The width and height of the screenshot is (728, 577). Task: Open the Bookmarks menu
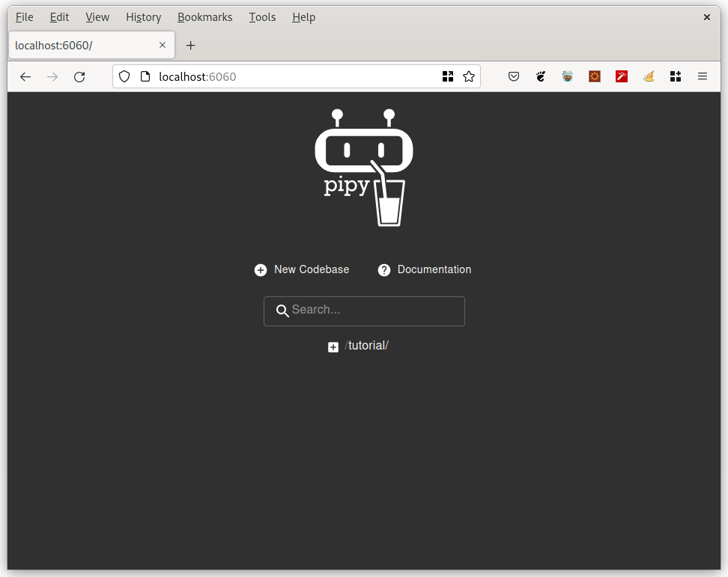tap(204, 16)
